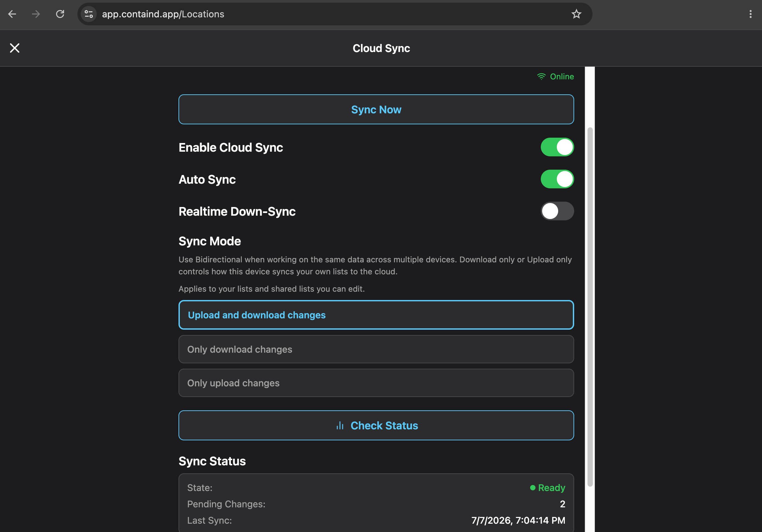Open the browser three-dot menu

pyautogui.click(x=750, y=14)
